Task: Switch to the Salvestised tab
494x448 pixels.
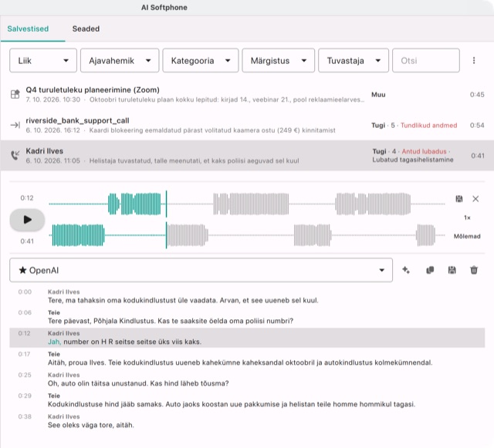Action: pos(28,29)
